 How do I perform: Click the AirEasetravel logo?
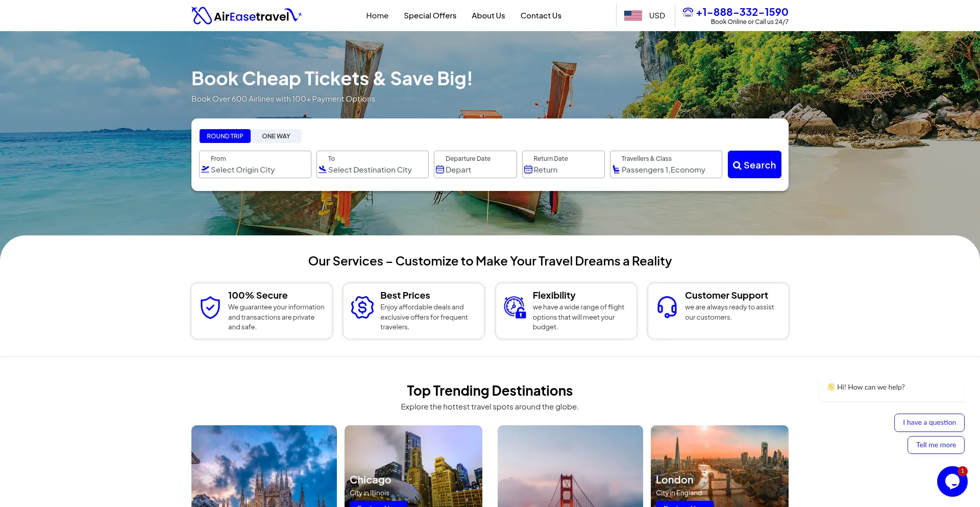[246, 16]
